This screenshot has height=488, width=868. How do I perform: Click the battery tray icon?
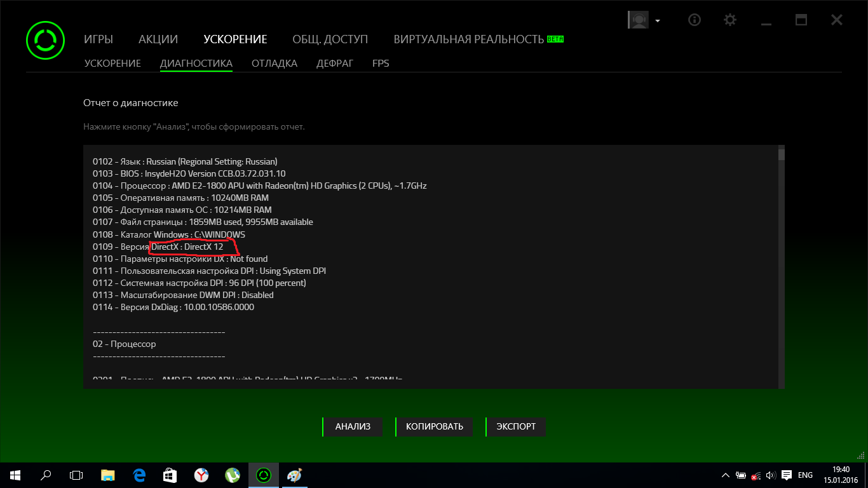pyautogui.click(x=741, y=475)
